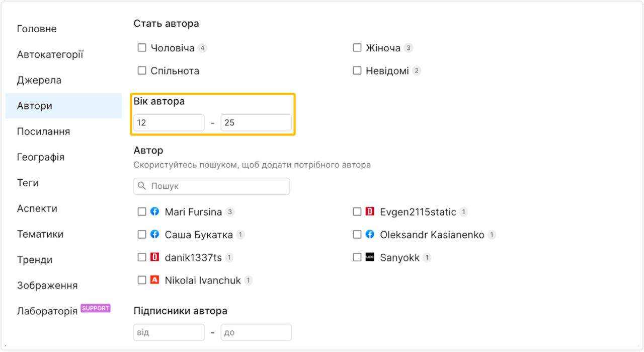Tick the Sanyokk author checkbox
Image resolution: width=644 pixels, height=352 pixels.
coord(357,257)
